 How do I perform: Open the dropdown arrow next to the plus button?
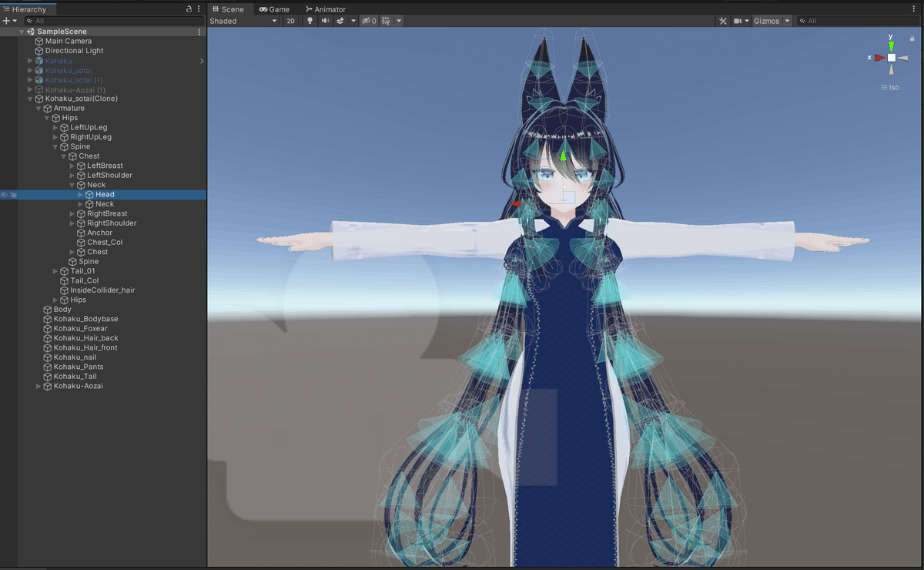(15, 21)
